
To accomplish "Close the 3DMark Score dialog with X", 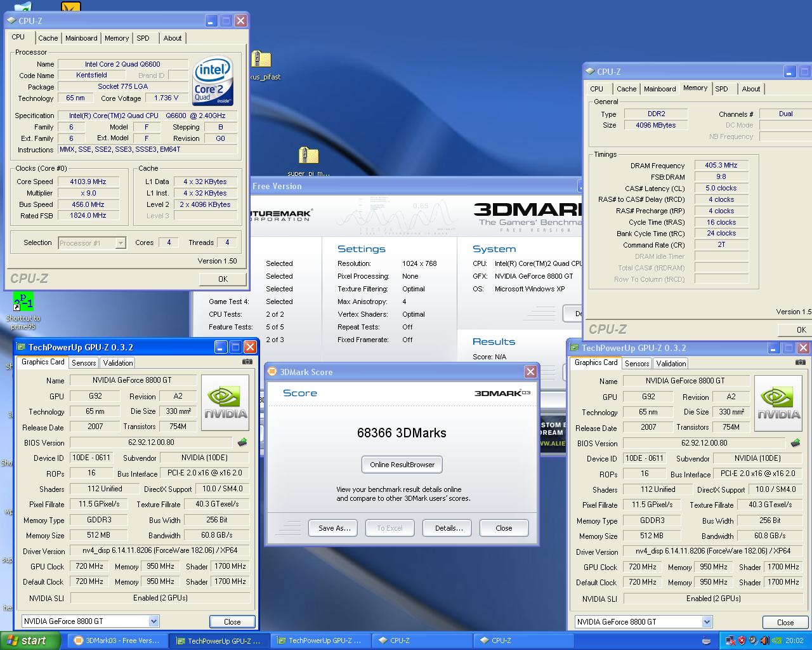I will click(x=530, y=371).
